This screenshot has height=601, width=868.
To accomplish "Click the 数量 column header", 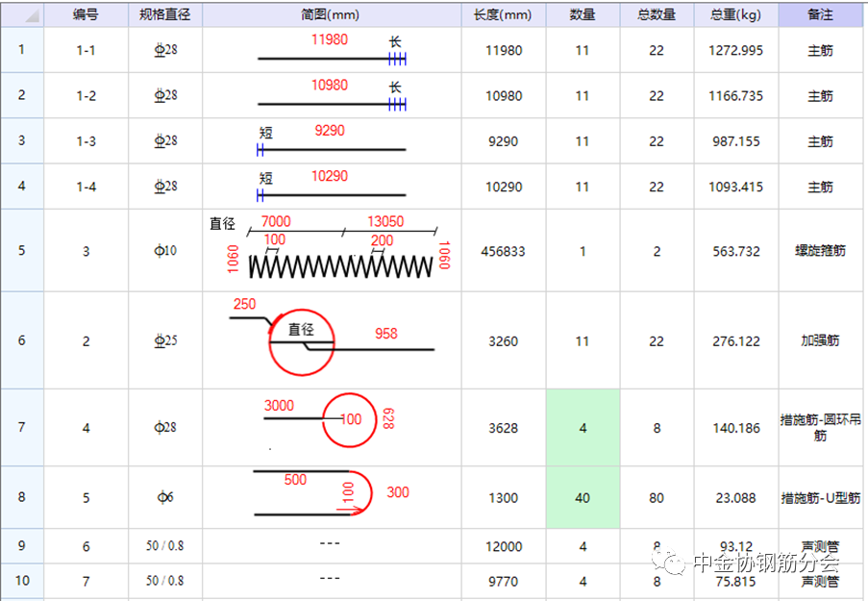I will pyautogui.click(x=583, y=15).
